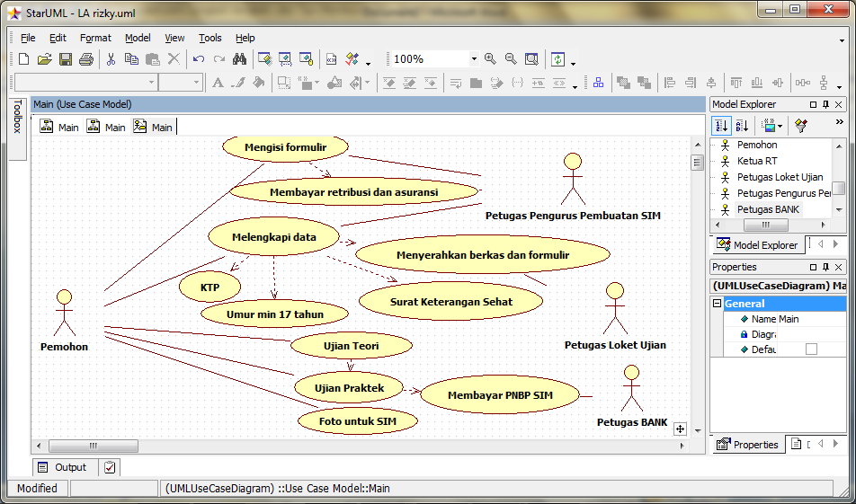The image size is (856, 504).
Task: Open the Tools menu
Action: (210, 38)
